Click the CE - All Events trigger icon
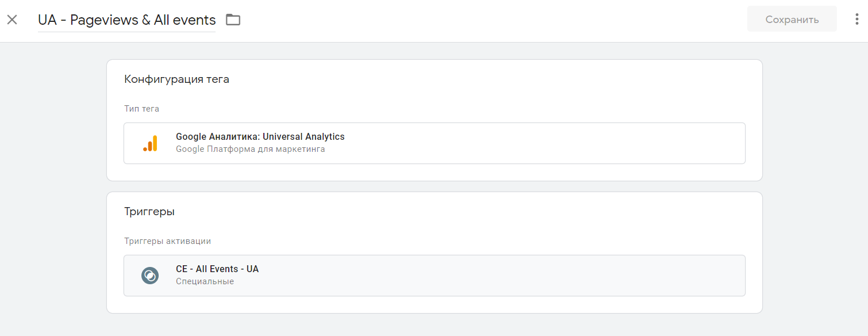The image size is (868, 336). click(x=150, y=276)
